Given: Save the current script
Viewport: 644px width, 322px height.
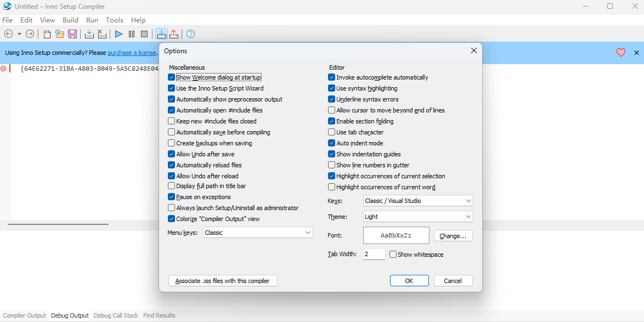Looking at the screenshot, I should 72,33.
